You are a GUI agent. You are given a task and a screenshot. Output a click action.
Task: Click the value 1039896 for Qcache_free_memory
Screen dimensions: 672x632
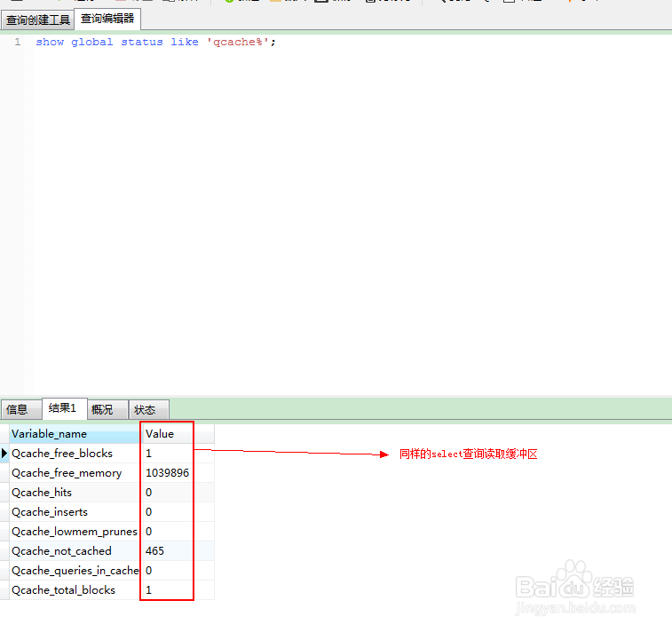[x=167, y=473]
